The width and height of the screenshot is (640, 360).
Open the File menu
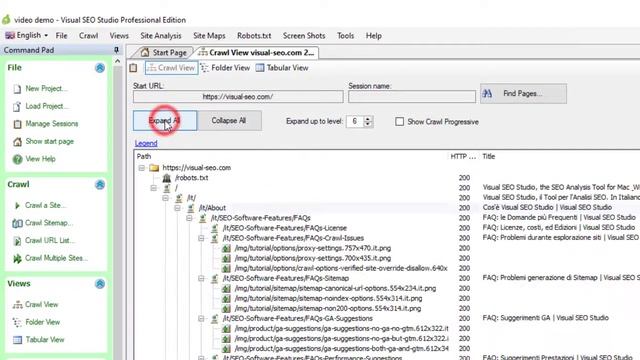pos(62,36)
